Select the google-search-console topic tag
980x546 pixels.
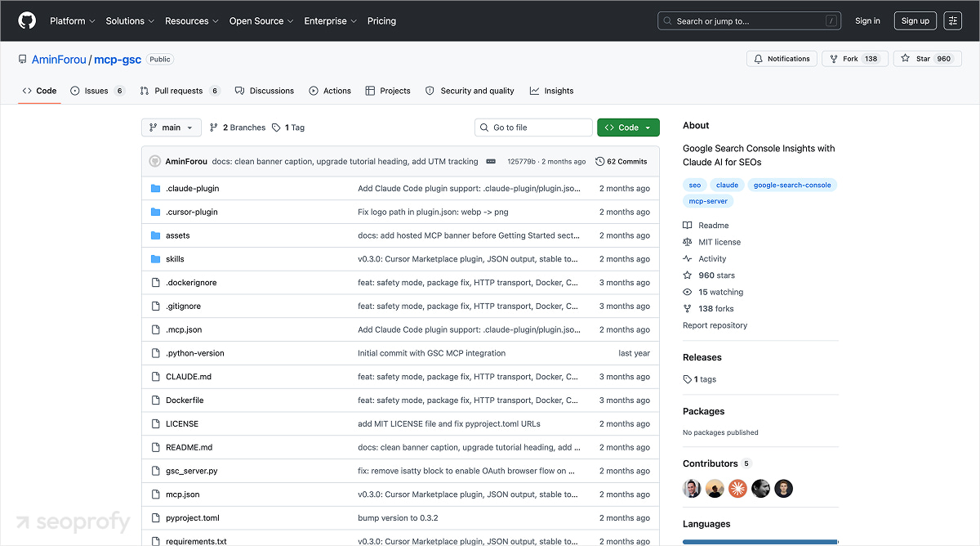792,185
